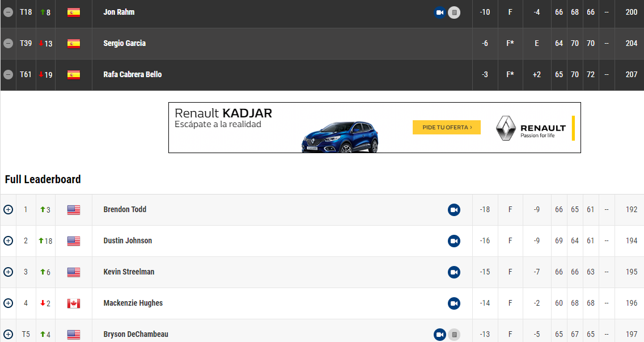Viewport: 644px width, 342px height.
Task: Click Dustin Johnson's video camera icon
Action: 454,241
